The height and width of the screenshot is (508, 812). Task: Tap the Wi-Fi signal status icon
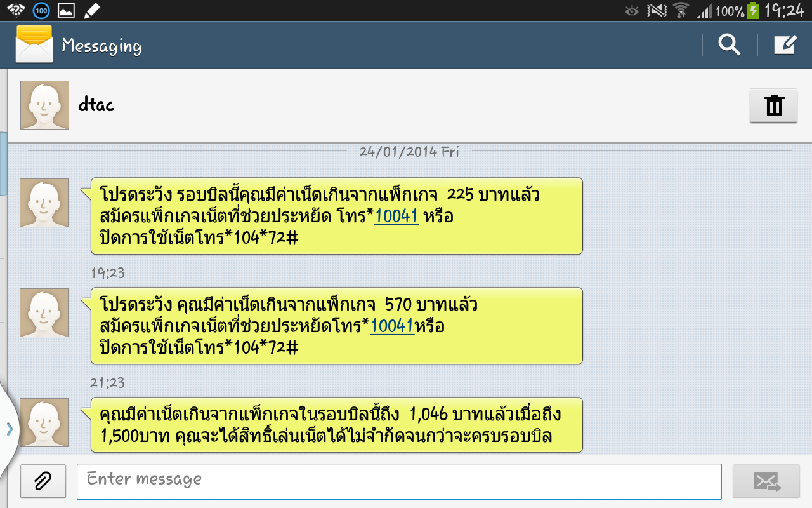[x=681, y=11]
